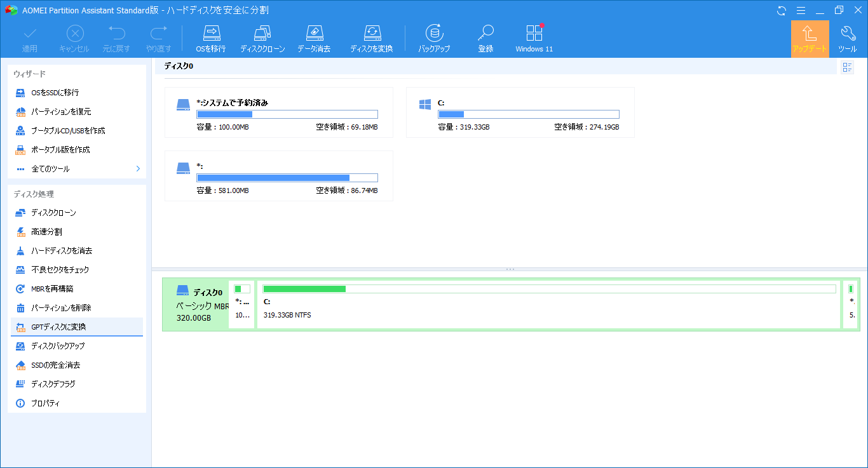The height and width of the screenshot is (468, 868).
Task: Select ハードディスクを消去 option
Action: 77,251
